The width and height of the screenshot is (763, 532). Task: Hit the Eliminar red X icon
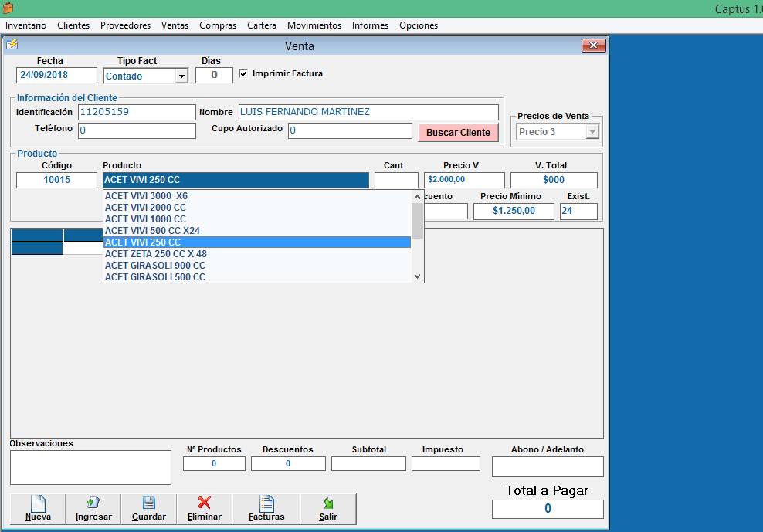point(205,503)
